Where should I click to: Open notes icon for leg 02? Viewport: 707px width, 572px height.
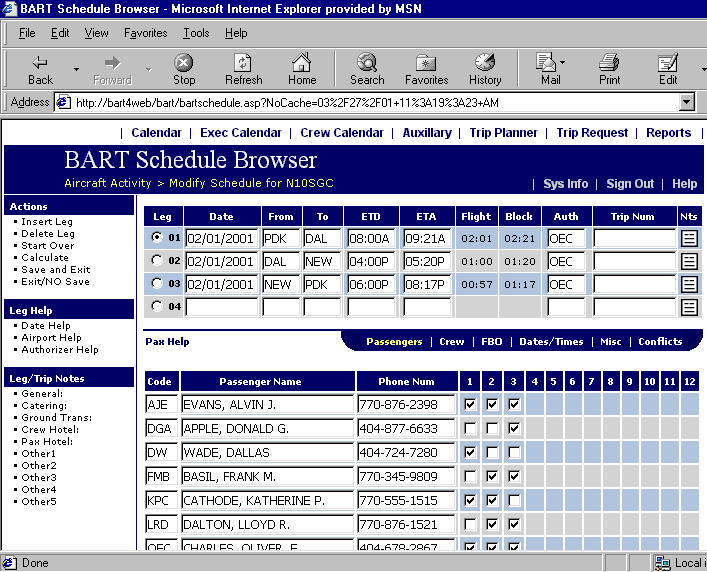tap(689, 261)
